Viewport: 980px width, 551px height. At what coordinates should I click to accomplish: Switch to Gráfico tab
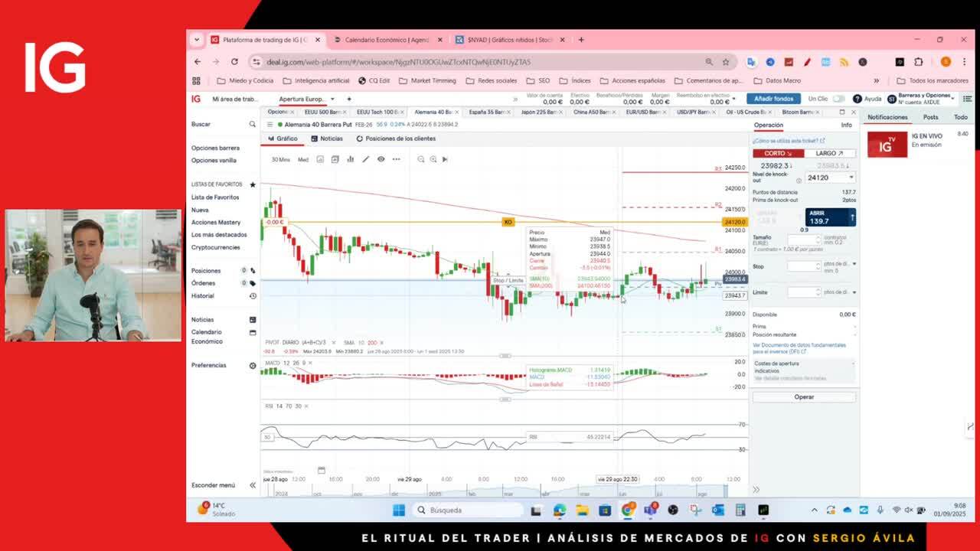(x=283, y=139)
